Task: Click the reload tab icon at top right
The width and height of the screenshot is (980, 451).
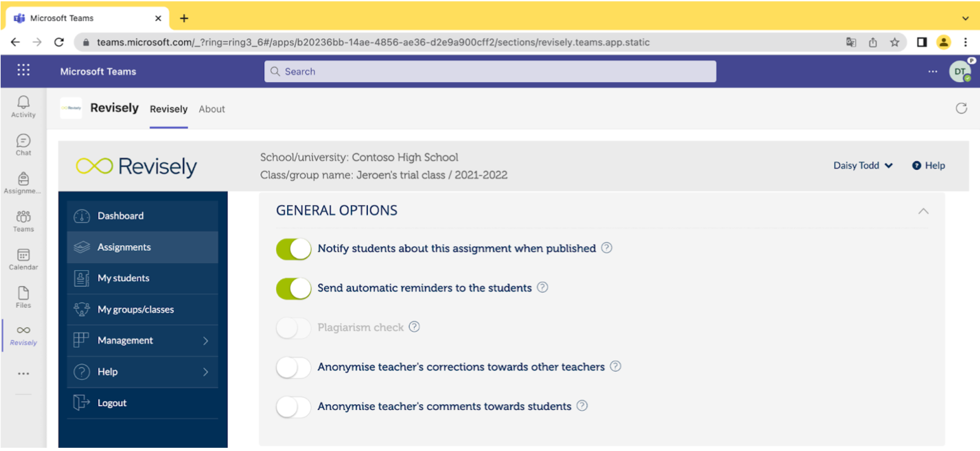Action: (x=961, y=108)
